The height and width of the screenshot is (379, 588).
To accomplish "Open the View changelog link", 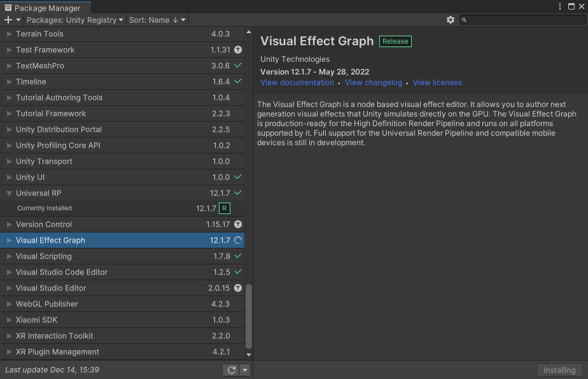I will click(374, 83).
